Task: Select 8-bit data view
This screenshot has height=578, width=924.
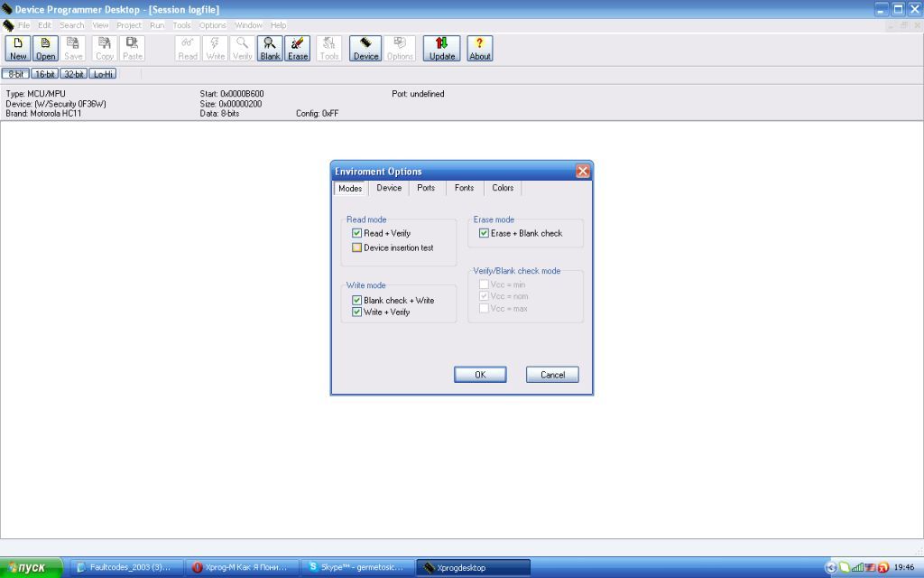Action: tap(16, 74)
